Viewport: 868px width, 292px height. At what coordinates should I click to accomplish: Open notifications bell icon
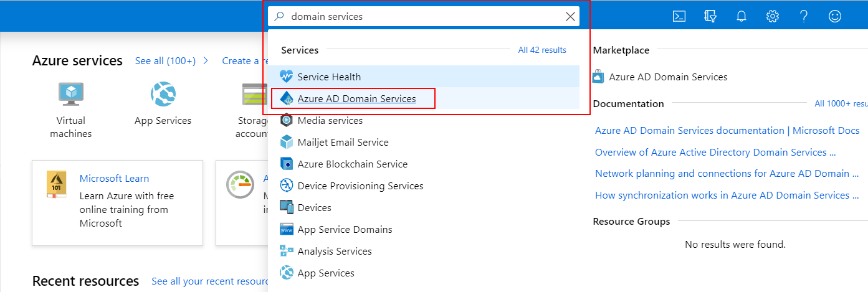click(x=742, y=16)
